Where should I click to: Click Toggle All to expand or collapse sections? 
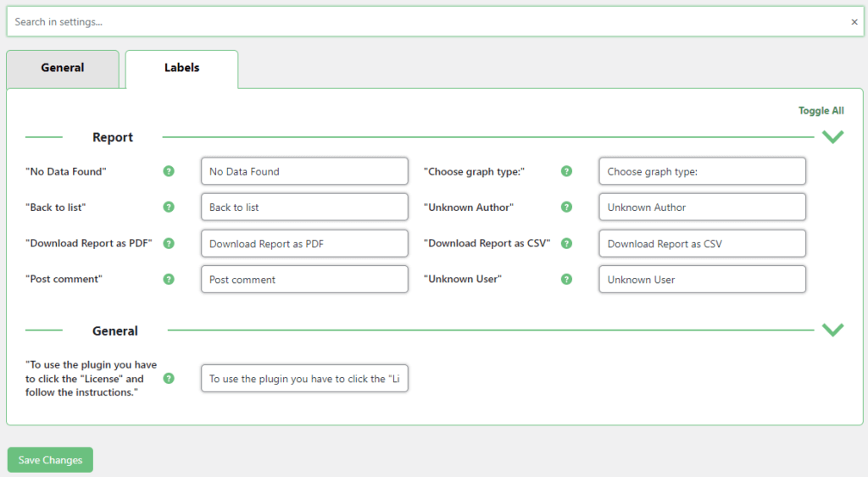pyautogui.click(x=821, y=111)
